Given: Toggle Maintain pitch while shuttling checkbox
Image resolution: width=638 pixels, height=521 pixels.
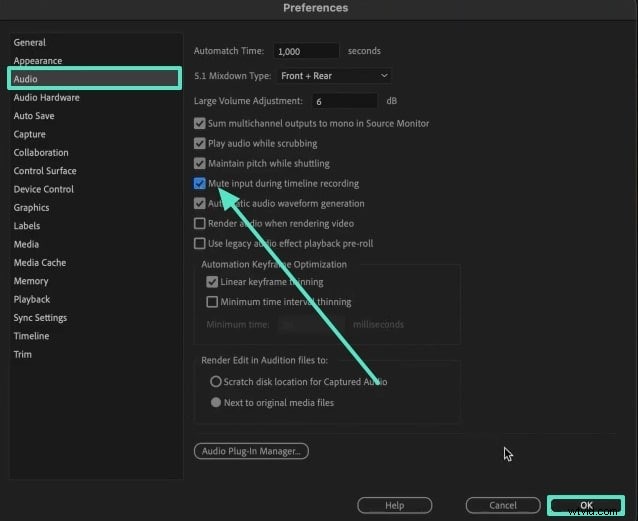Looking at the screenshot, I should click(x=200, y=163).
